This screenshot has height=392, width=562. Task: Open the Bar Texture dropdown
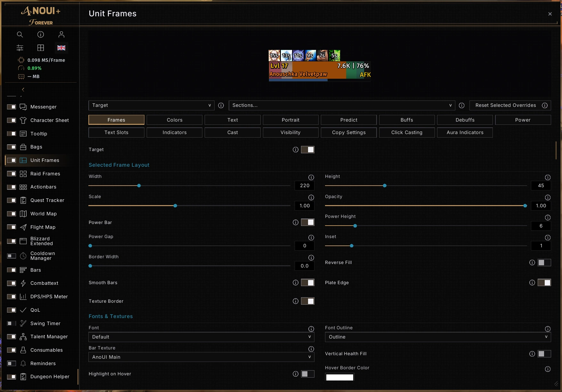point(201,357)
